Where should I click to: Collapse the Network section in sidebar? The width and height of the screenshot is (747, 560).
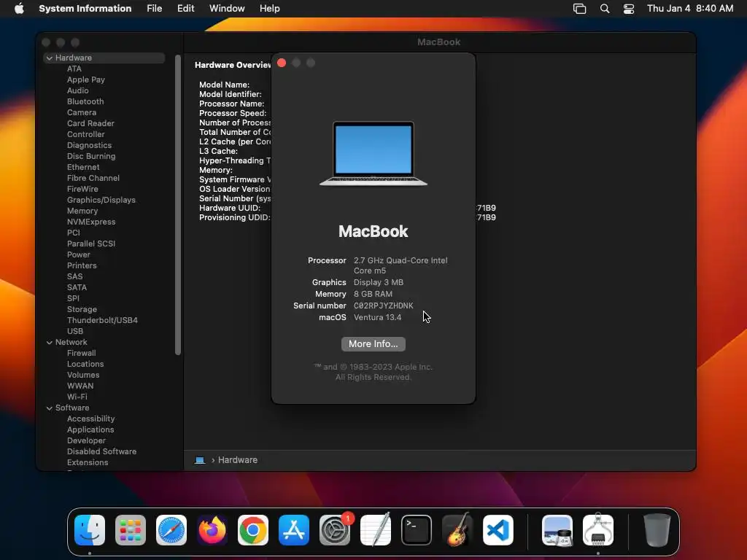click(50, 343)
